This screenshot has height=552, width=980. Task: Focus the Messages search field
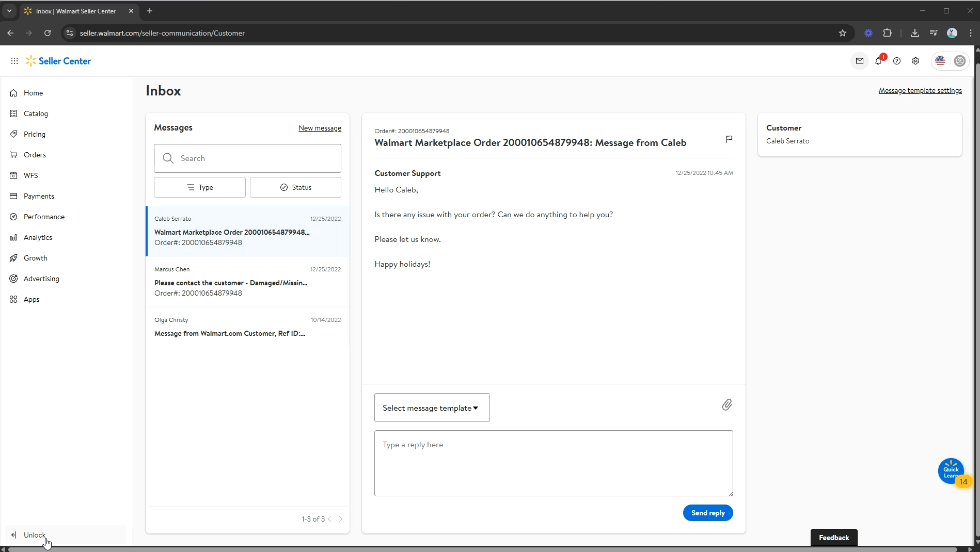[x=247, y=158]
